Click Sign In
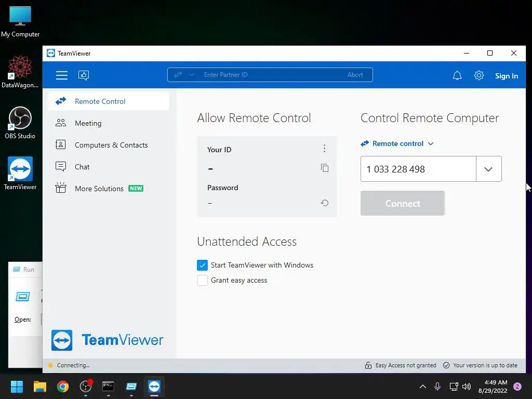 506,76
